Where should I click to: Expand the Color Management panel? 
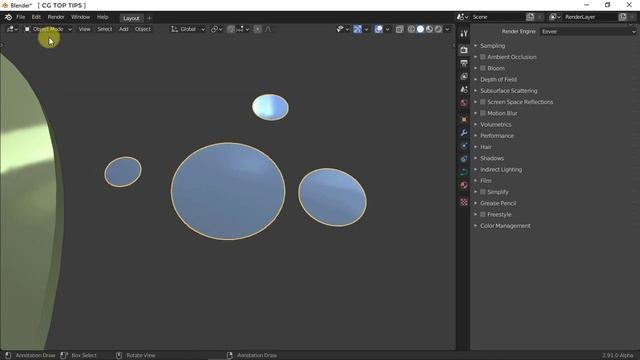(x=505, y=226)
